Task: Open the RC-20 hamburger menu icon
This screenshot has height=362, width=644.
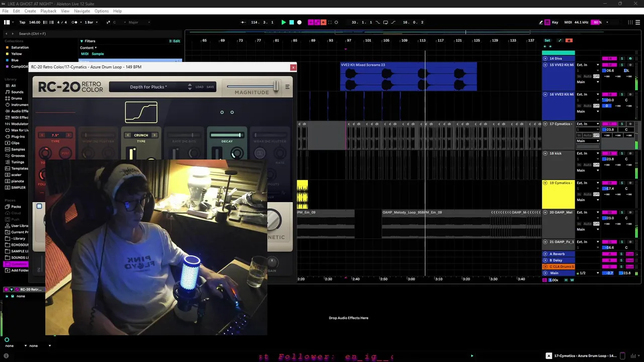Action: point(287,87)
